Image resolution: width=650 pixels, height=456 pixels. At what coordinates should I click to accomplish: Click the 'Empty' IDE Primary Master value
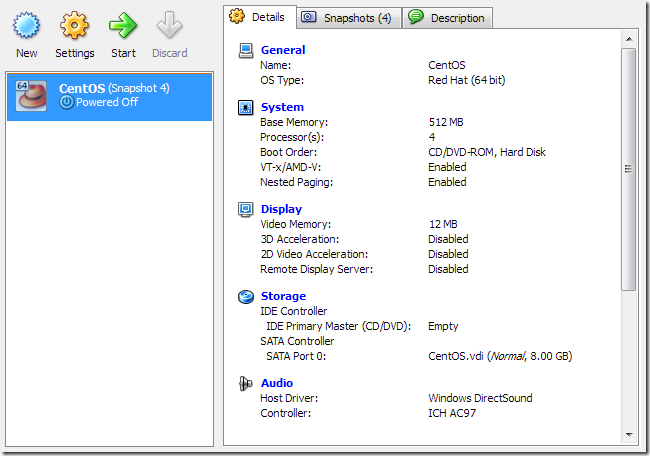tap(443, 326)
